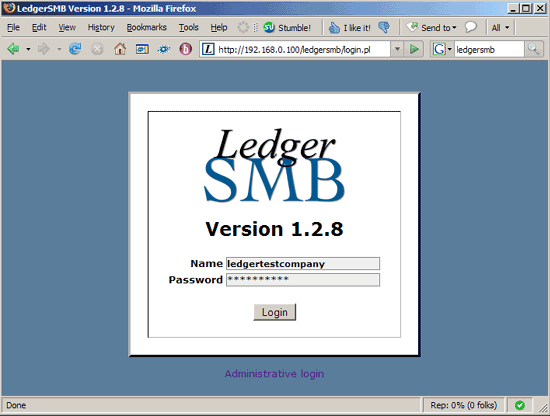Open the speech bubble comments icon
Screen dimensions: 550x416
[470, 27]
